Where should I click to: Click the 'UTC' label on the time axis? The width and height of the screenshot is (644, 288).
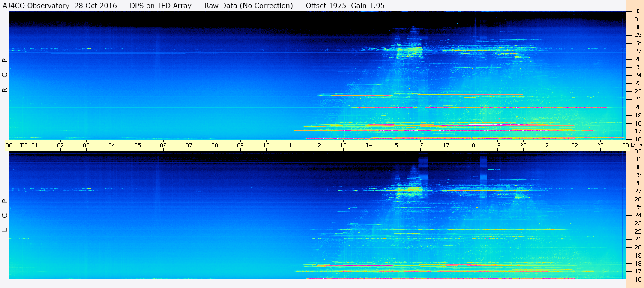click(x=21, y=145)
